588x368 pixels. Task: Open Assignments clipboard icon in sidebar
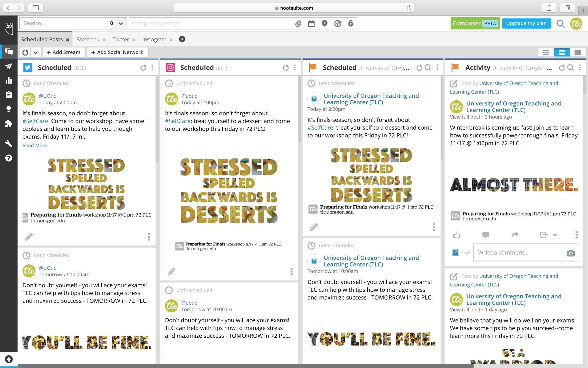pyautogui.click(x=9, y=95)
